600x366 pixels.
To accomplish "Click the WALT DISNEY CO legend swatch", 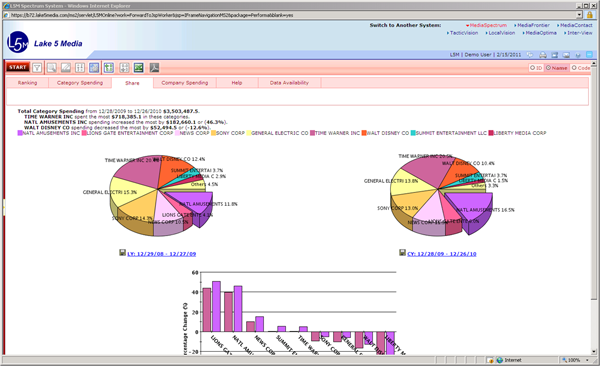I will tap(364, 133).
